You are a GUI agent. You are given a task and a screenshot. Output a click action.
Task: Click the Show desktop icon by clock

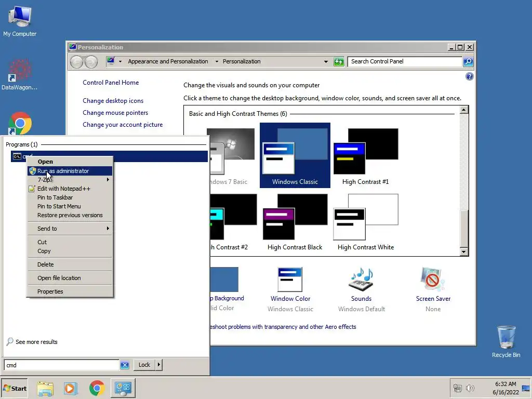click(x=526, y=388)
